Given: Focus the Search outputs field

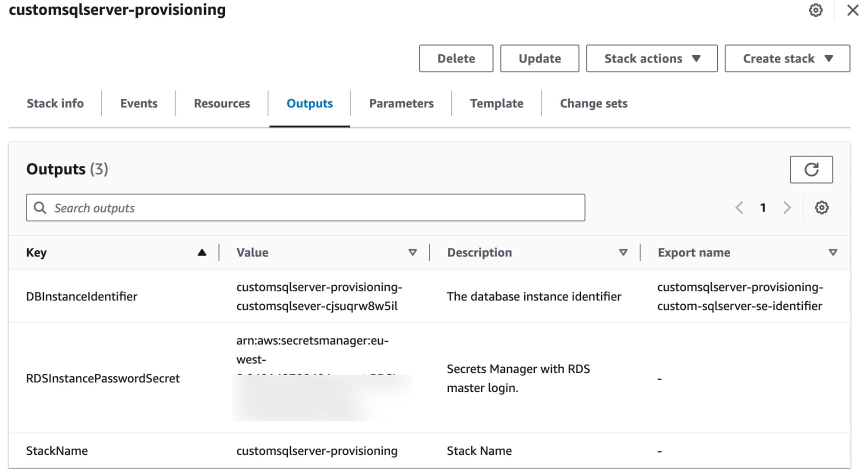Looking at the screenshot, I should pos(305,208).
